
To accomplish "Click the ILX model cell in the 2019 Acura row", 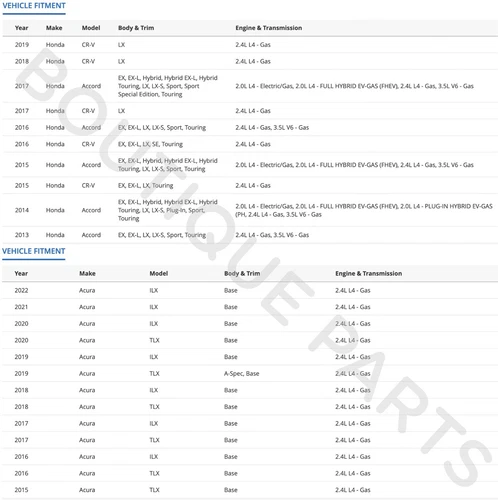I will (154, 357).
